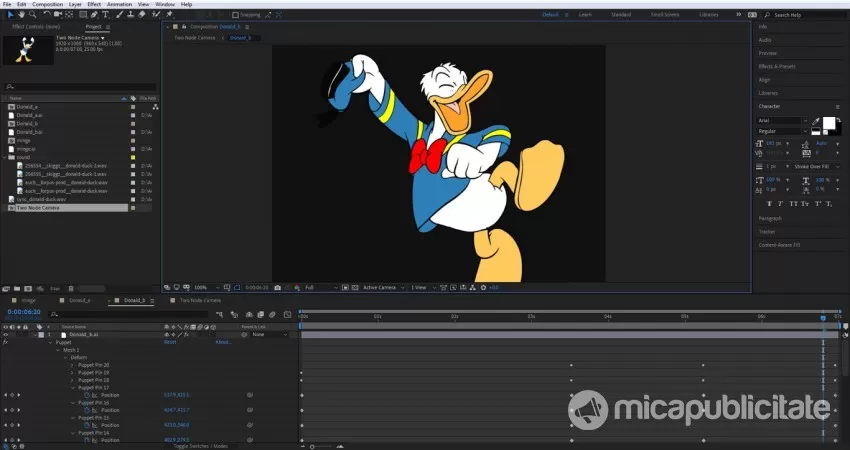This screenshot has height=450, width=850.
Task: Delete selected project item with trash icon
Action: [71, 289]
